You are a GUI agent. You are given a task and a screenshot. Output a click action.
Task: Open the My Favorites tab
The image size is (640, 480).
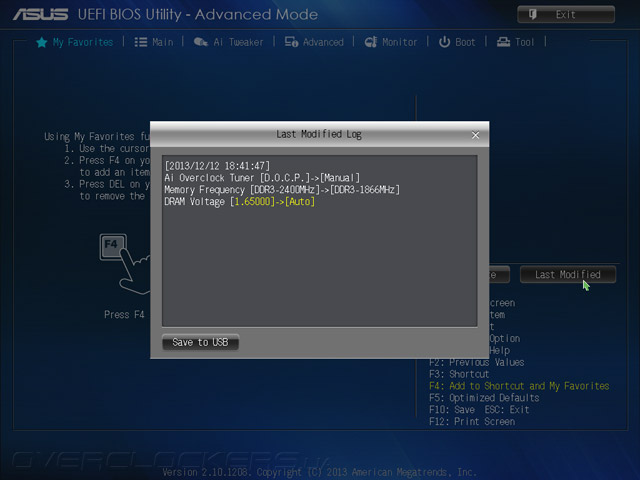click(75, 42)
